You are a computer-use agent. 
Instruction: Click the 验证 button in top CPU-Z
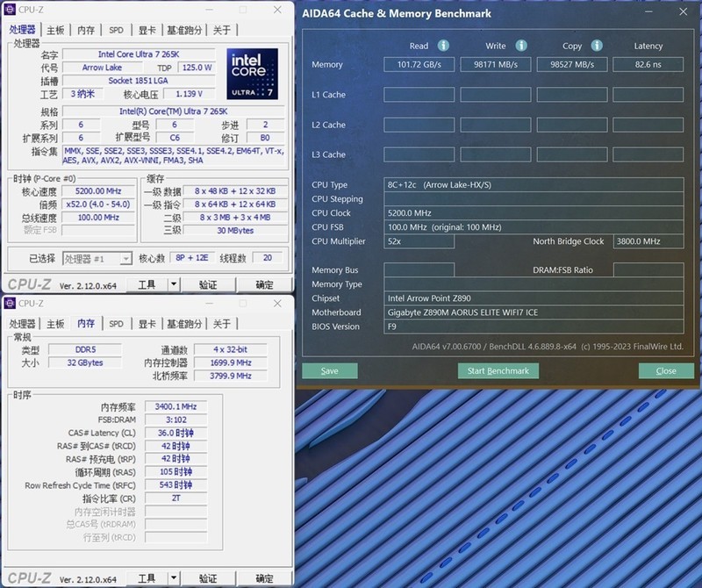coord(208,283)
